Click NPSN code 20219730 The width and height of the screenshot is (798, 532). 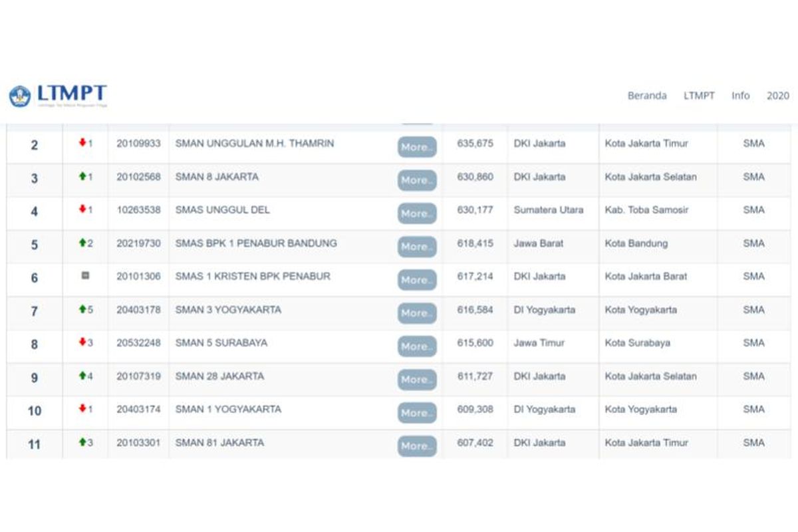(x=138, y=243)
